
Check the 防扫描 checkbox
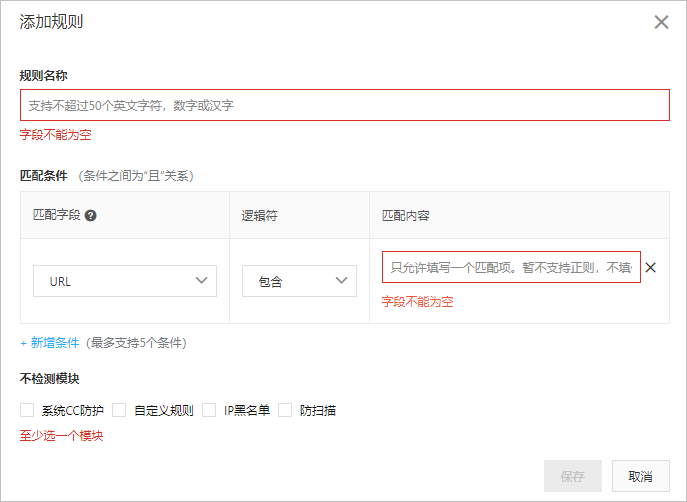click(285, 410)
